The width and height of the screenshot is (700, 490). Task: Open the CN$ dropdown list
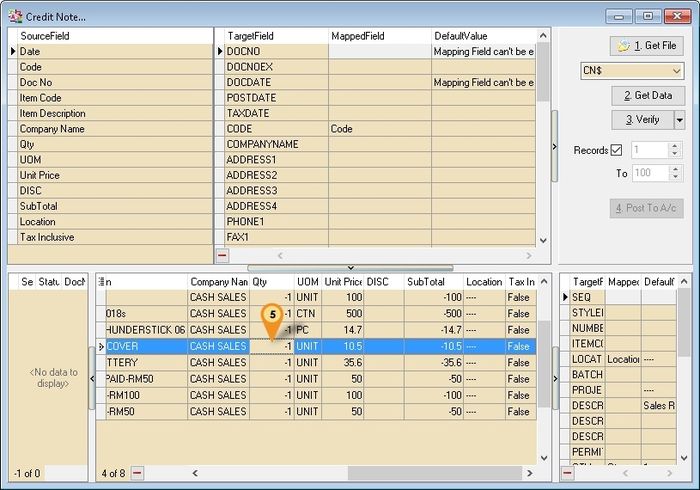pos(677,71)
